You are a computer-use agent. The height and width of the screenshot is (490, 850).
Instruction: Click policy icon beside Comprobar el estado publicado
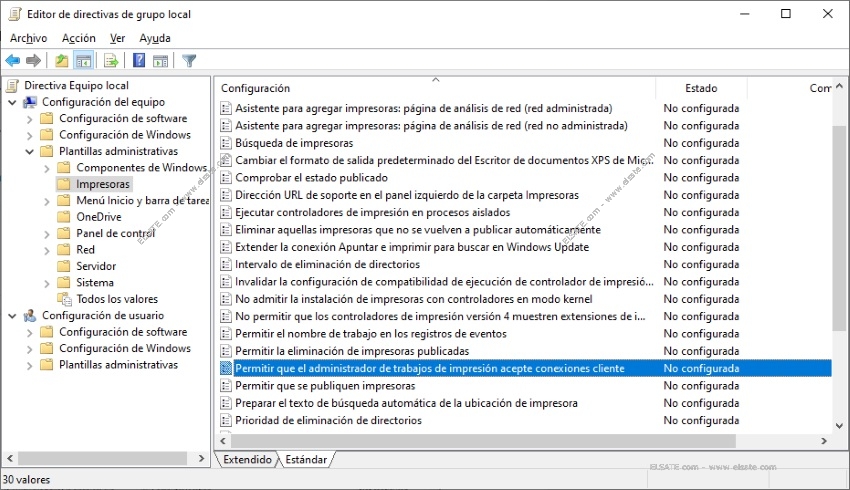[226, 178]
